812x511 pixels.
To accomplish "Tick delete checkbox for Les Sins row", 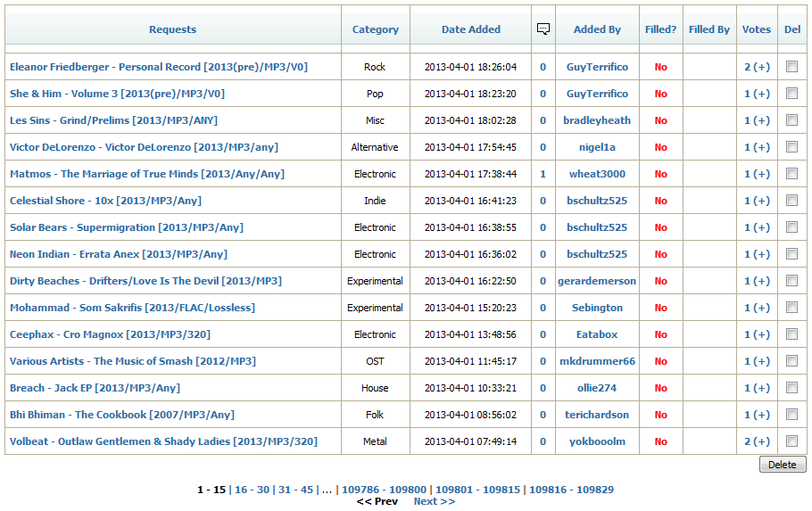I will coord(791,120).
